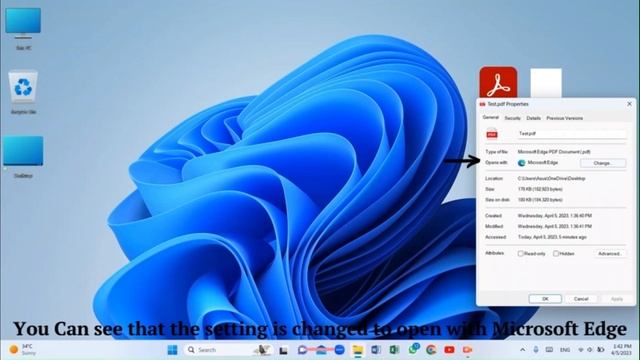Open the weather widget showing Sunny
This screenshot has width=640, height=360.
(x=23, y=350)
